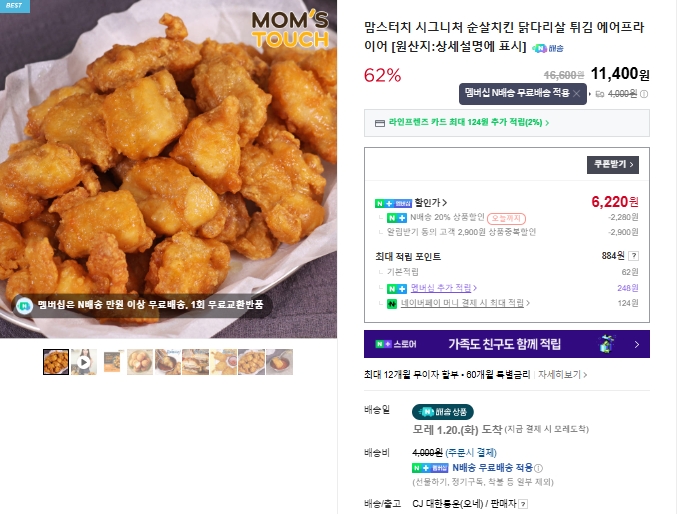This screenshot has width=678, height=514.
Task: Select the first fried chicken thumbnail
Action: coord(56,362)
